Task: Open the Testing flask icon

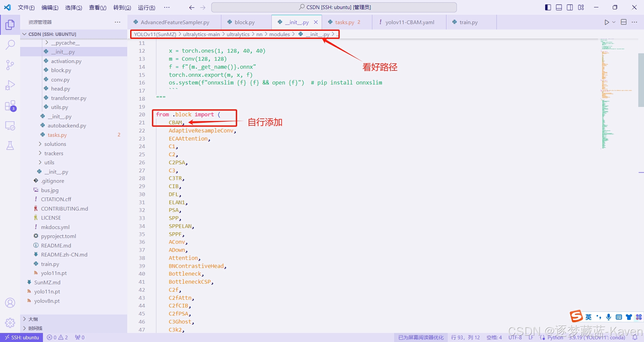Action: [10, 146]
